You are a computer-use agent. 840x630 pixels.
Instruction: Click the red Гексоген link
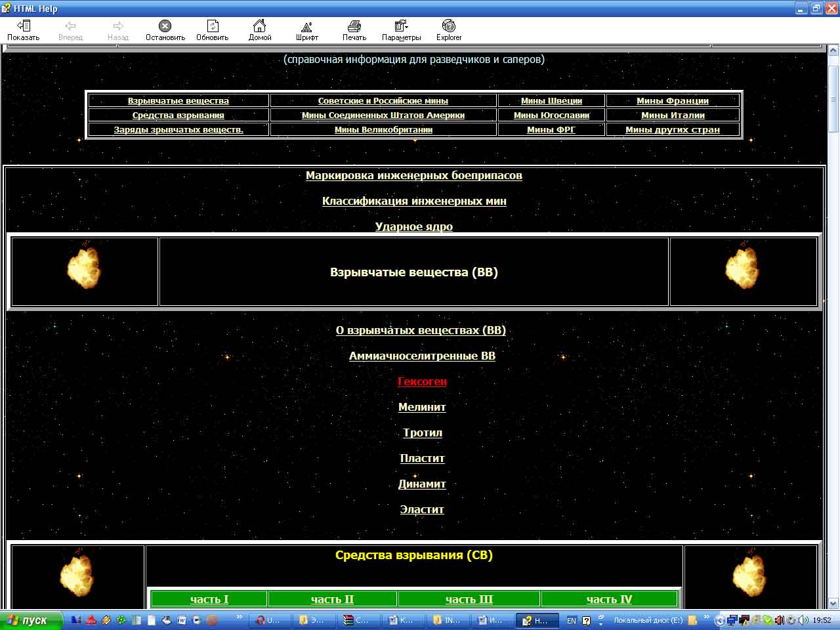tap(422, 381)
